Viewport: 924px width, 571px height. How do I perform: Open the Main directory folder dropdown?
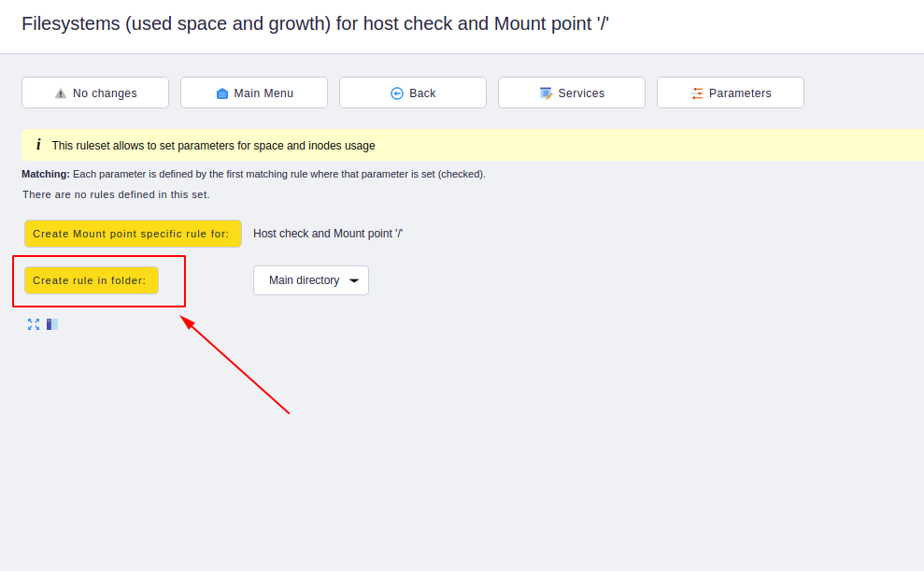[x=311, y=280]
